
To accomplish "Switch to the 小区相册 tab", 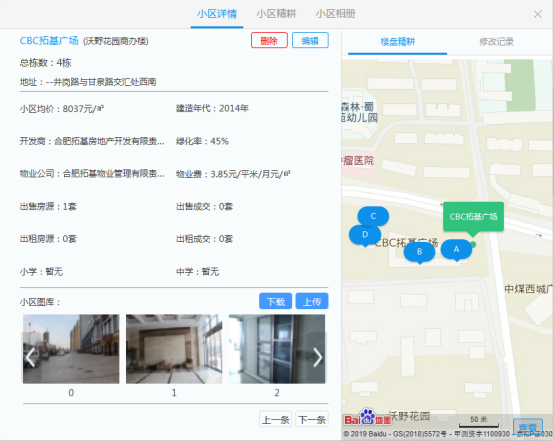I will tap(336, 14).
